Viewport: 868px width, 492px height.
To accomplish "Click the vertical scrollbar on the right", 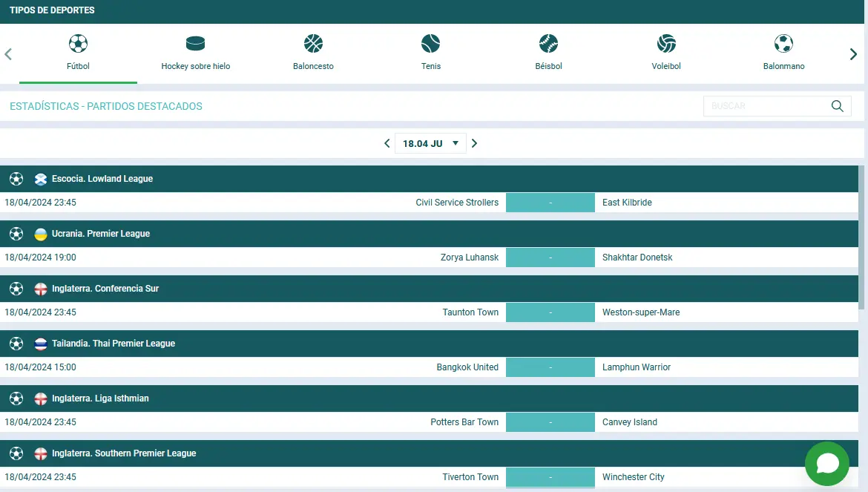I will (861, 237).
